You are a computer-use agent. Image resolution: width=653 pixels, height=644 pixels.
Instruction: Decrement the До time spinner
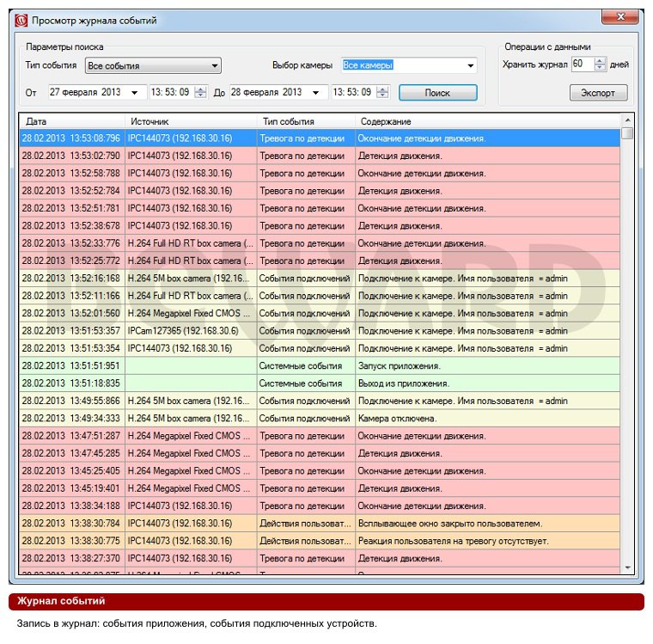point(382,95)
